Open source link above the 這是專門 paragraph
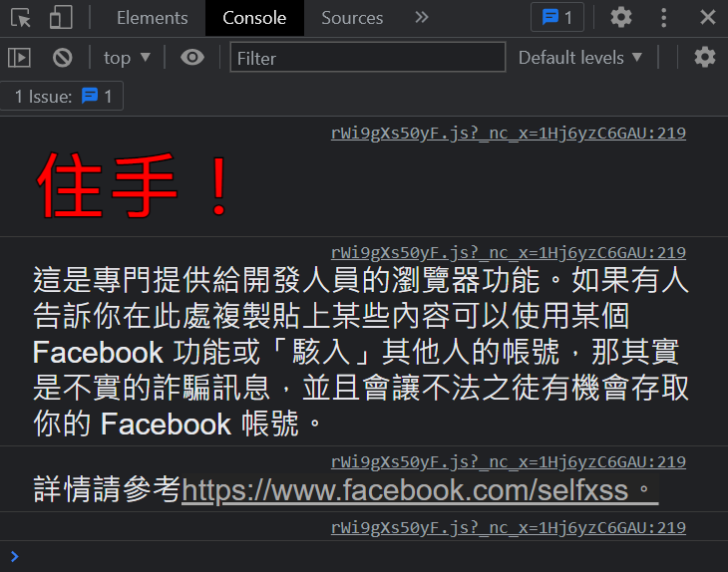728x572 pixels. pos(509,252)
